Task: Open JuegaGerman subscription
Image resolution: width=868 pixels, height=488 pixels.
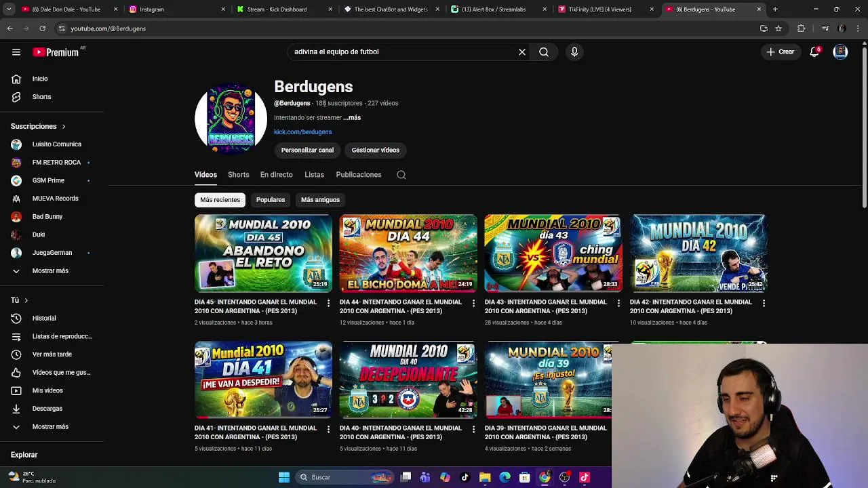Action: [x=52, y=253]
